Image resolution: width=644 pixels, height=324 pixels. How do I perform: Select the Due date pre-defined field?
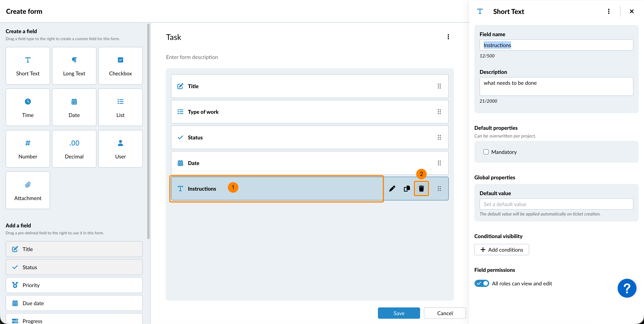click(x=74, y=303)
